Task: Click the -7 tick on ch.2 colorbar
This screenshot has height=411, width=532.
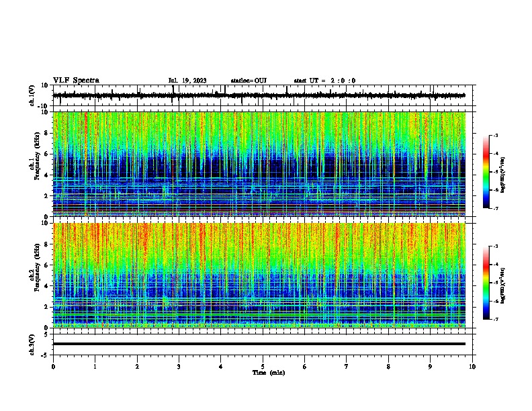Action: 496,319
